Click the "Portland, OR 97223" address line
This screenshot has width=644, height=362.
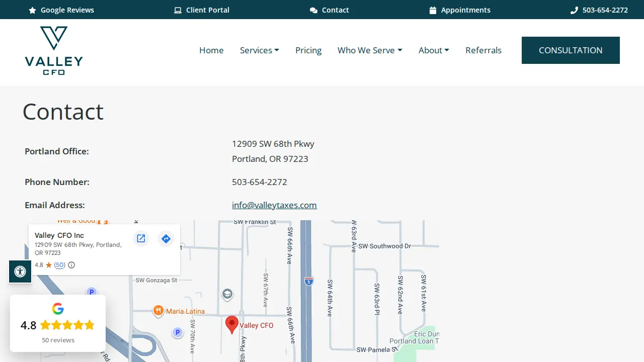tap(270, 159)
